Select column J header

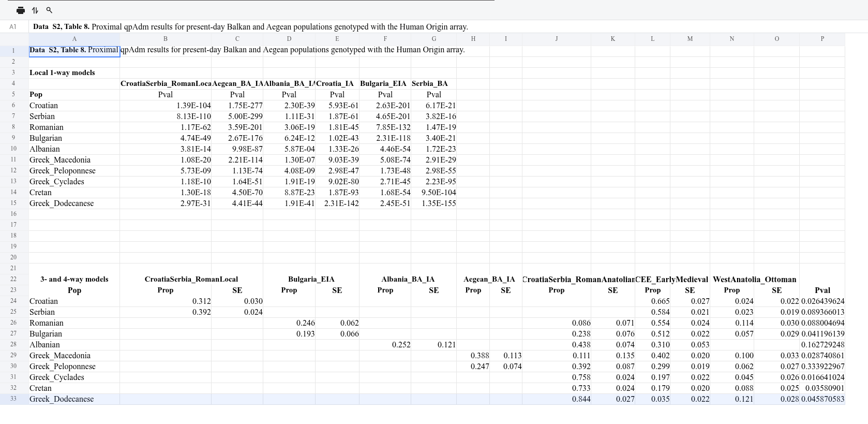pos(557,39)
